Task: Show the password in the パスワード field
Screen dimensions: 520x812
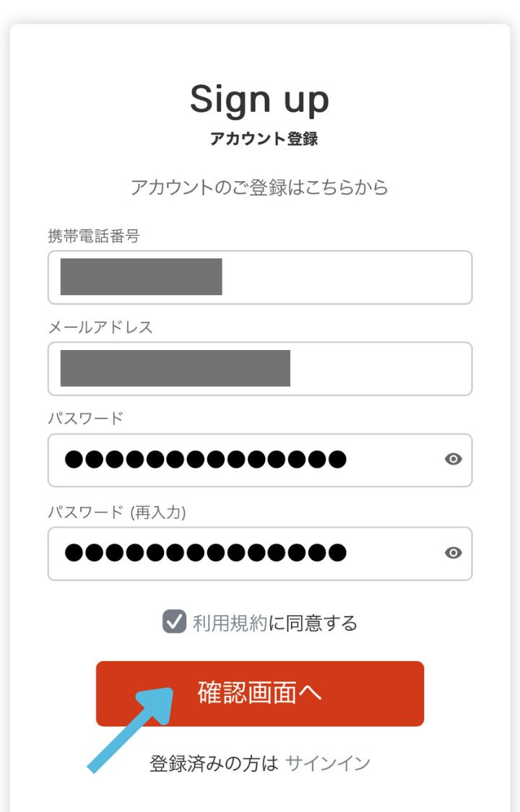Action: (453, 460)
